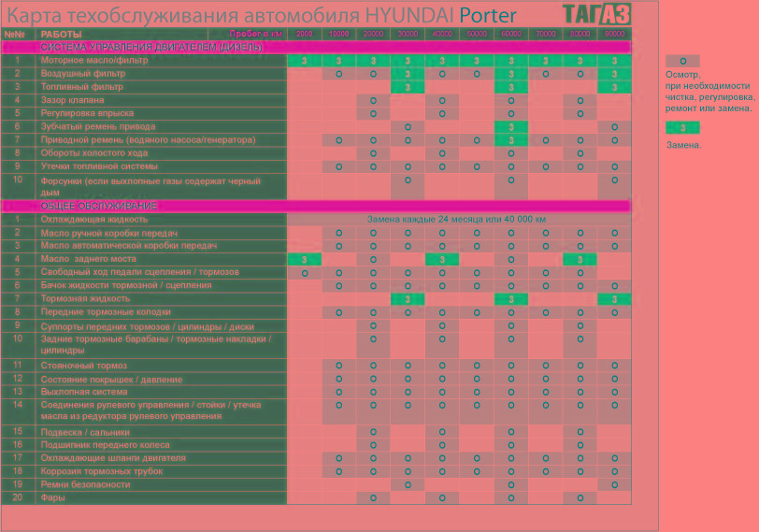This screenshot has height=532, width=759.
Task: Click row 'Свободный ход педали сцепления / тормозов'
Action: (317, 272)
